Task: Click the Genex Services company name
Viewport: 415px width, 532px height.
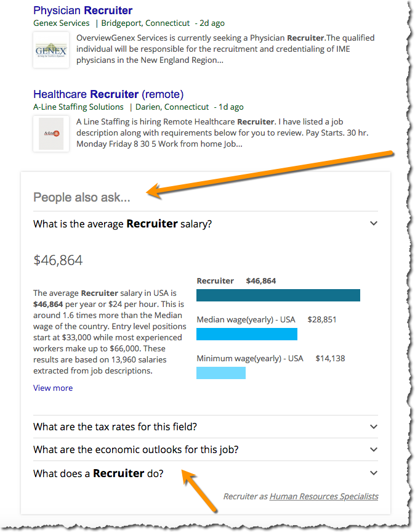Action: [x=62, y=23]
